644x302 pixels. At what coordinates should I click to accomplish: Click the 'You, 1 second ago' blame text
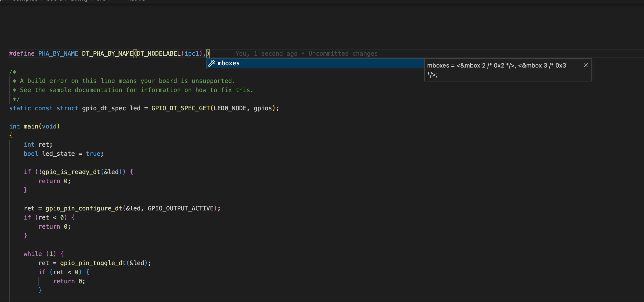coord(266,53)
